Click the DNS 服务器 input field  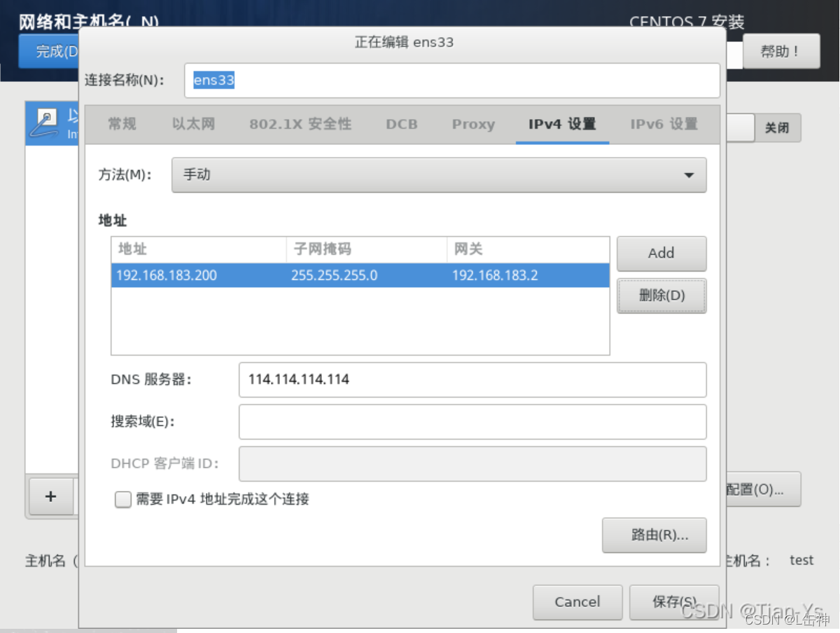click(472, 380)
